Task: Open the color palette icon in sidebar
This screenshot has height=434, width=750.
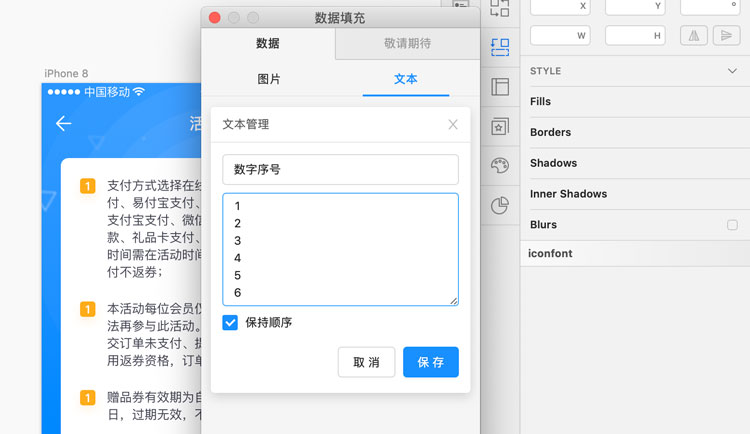Action: click(500, 166)
